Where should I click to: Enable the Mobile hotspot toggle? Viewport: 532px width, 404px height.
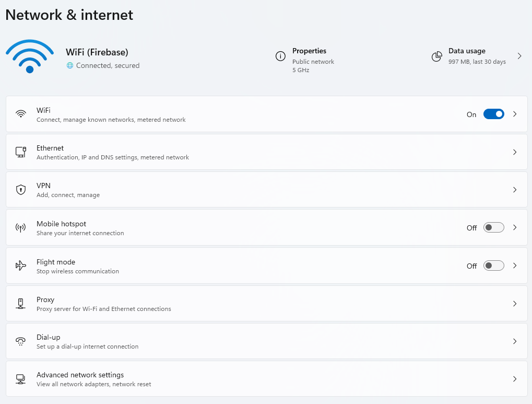pos(493,227)
